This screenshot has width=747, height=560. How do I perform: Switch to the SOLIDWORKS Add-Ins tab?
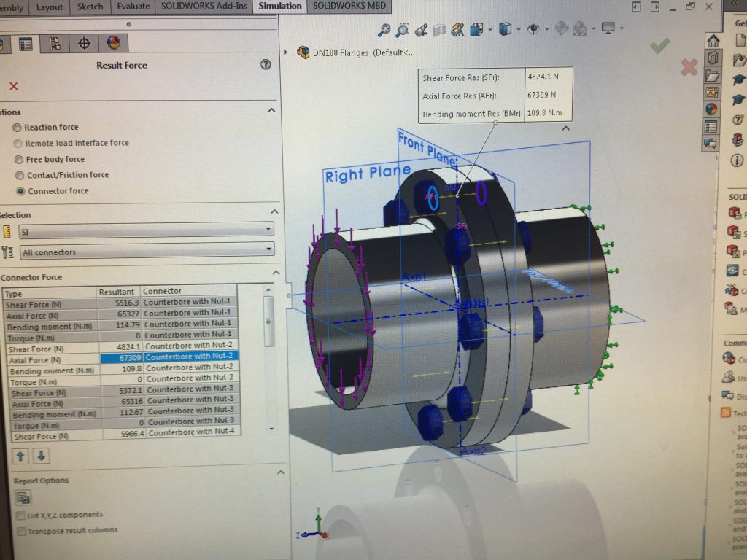(203, 7)
